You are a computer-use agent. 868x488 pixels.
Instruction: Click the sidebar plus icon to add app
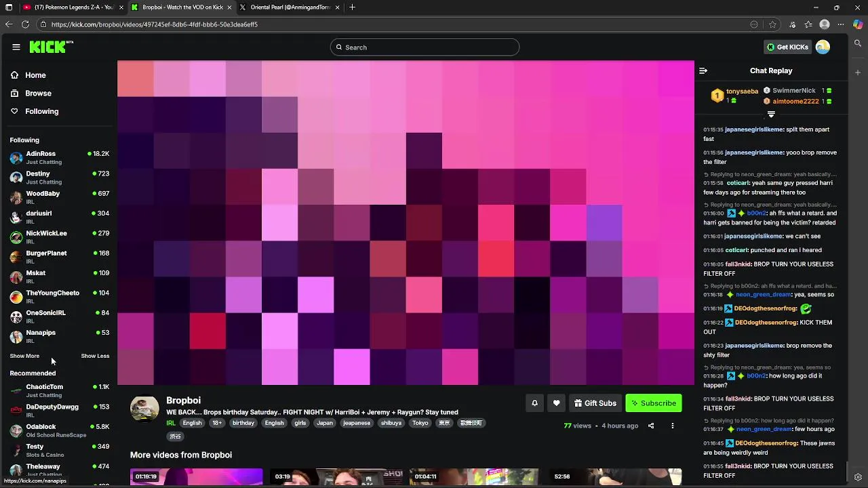(x=858, y=73)
